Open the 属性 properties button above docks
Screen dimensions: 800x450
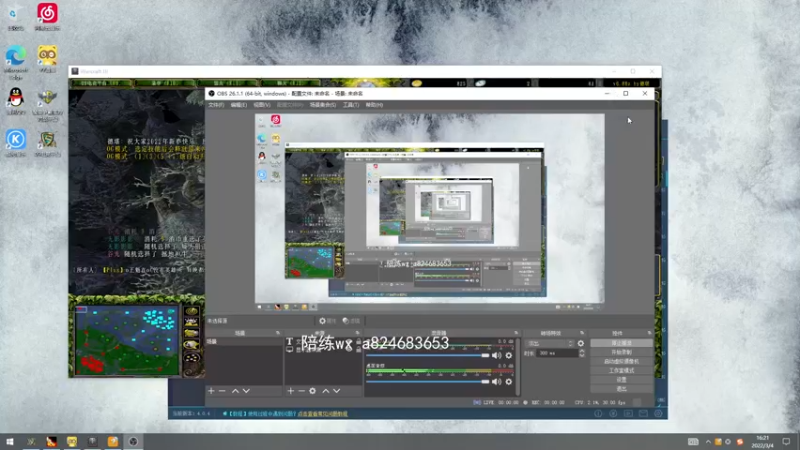pyautogui.click(x=327, y=321)
